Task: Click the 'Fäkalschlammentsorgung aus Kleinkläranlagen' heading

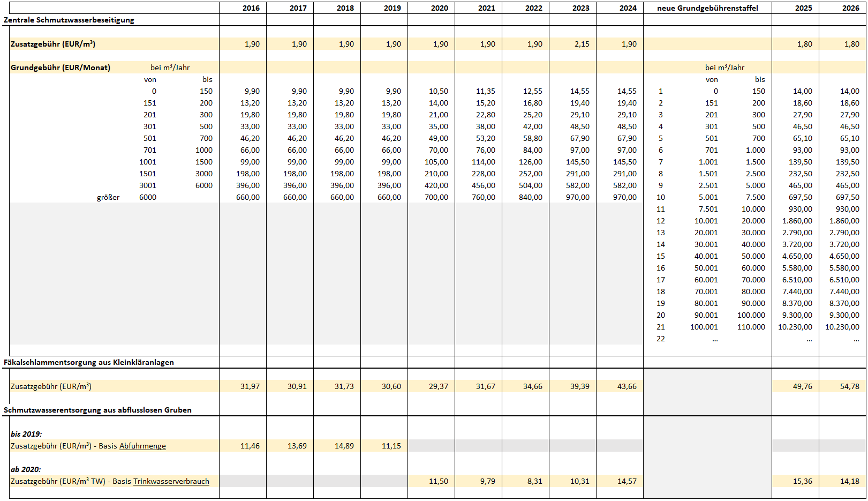Action: (x=89, y=362)
